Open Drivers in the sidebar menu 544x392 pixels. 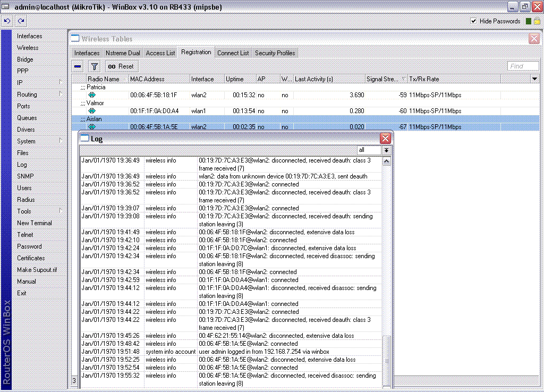coord(25,130)
